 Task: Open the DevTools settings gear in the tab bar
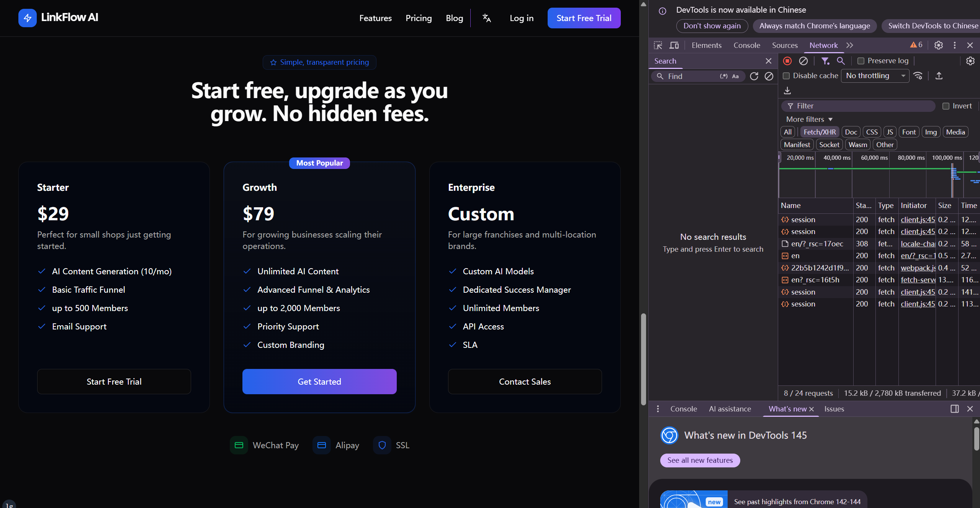click(939, 45)
